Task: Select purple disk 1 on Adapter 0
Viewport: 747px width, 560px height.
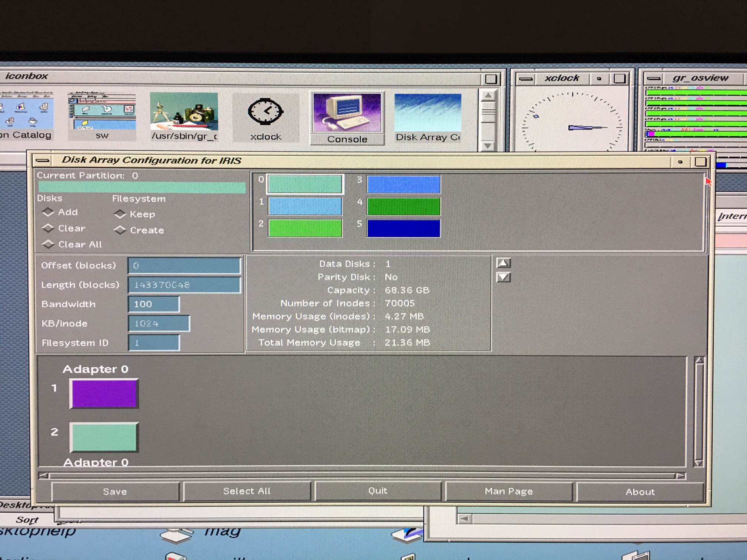Action: point(104,394)
